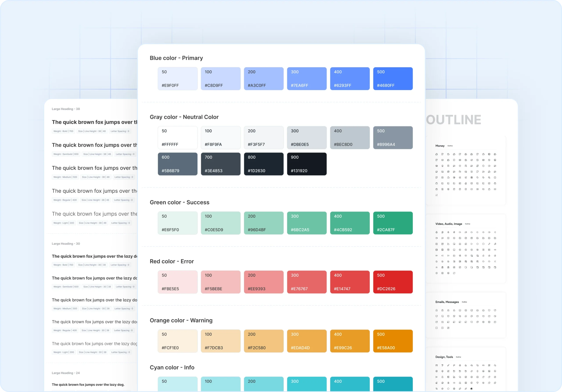Select the eraser icon in Design, Tools

click(437, 383)
